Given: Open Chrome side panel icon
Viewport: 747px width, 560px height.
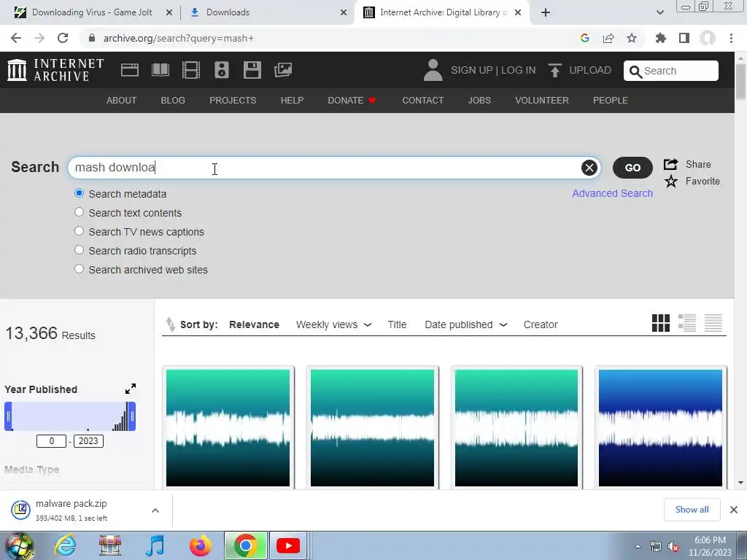Looking at the screenshot, I should [684, 38].
